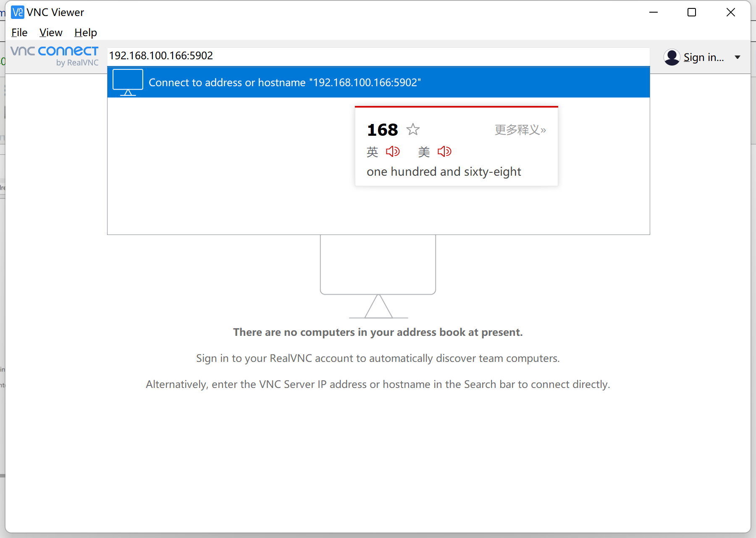Open the View menu
The height and width of the screenshot is (538, 756).
[51, 32]
